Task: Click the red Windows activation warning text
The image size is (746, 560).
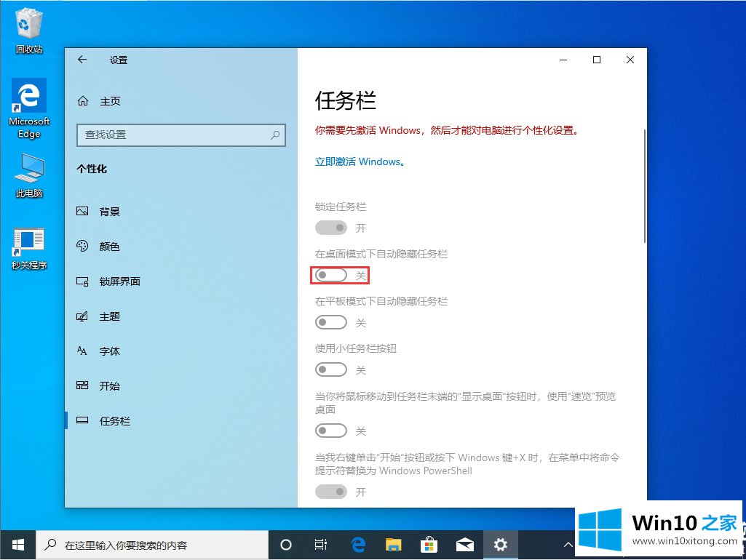Action: 447,130
